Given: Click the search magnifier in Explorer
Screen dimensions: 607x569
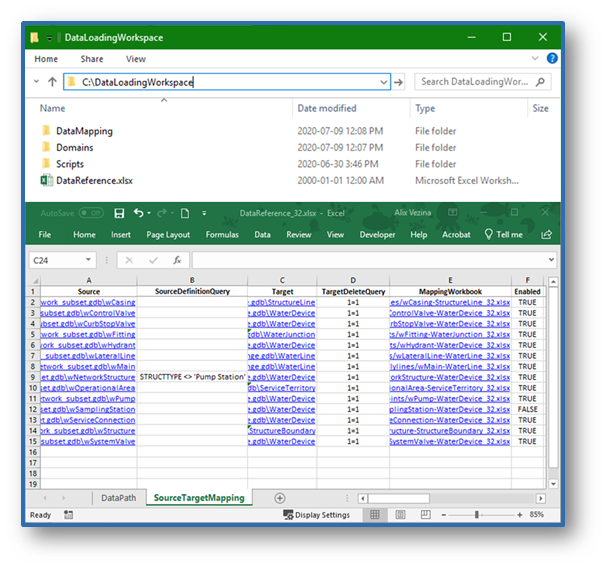Looking at the screenshot, I should [x=540, y=82].
